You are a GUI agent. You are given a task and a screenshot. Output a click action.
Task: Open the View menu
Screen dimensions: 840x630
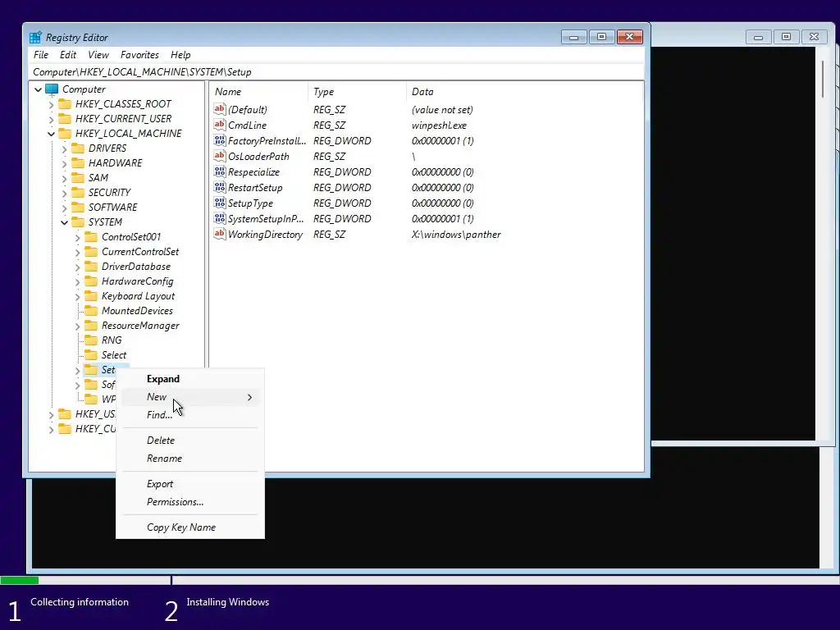[x=98, y=55]
